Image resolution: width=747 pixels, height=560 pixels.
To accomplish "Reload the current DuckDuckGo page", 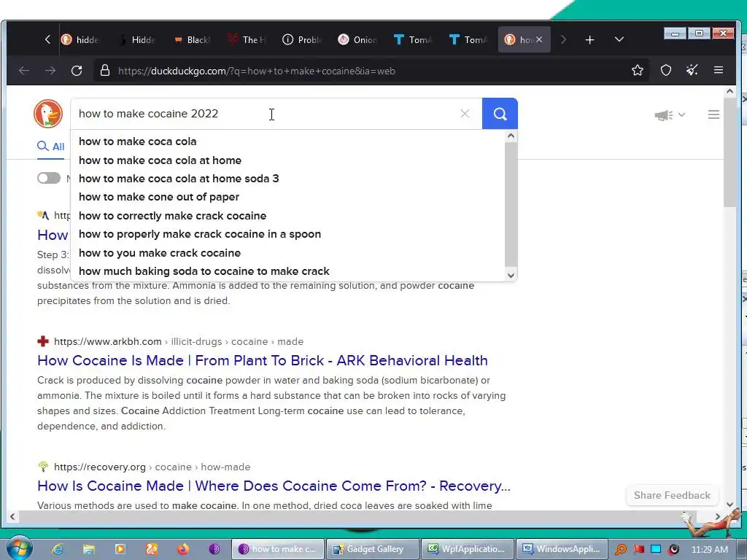I will [x=77, y=71].
